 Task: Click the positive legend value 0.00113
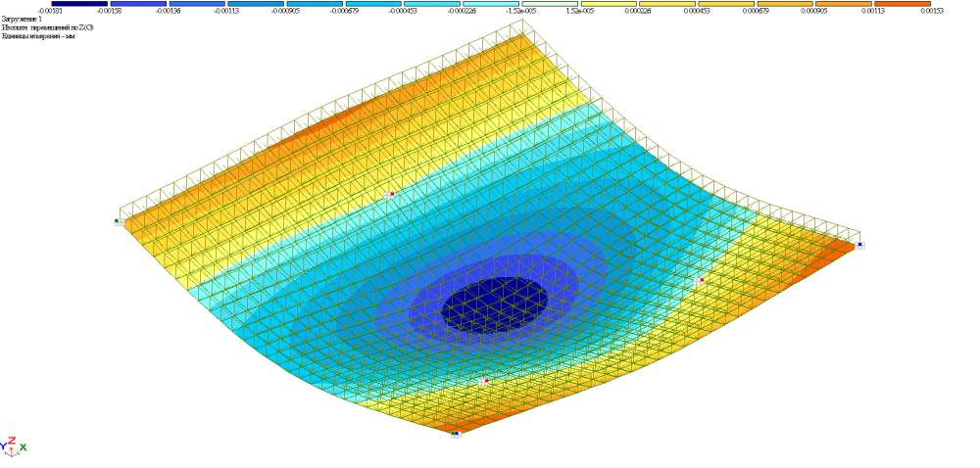pyautogui.click(x=872, y=11)
